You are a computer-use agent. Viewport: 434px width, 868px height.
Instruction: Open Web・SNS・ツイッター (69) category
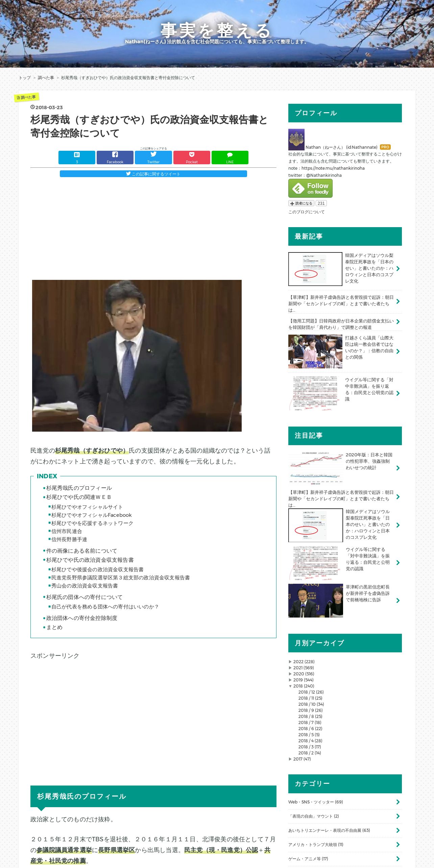tap(315, 802)
